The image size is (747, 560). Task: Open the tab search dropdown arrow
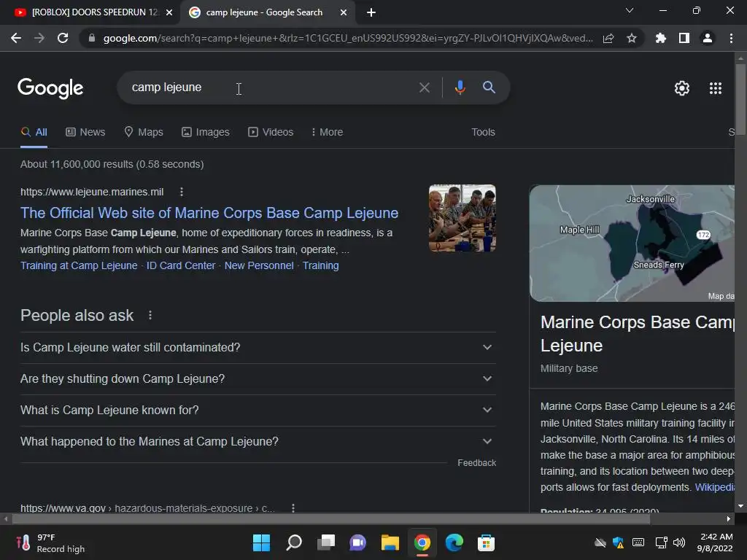pyautogui.click(x=630, y=10)
